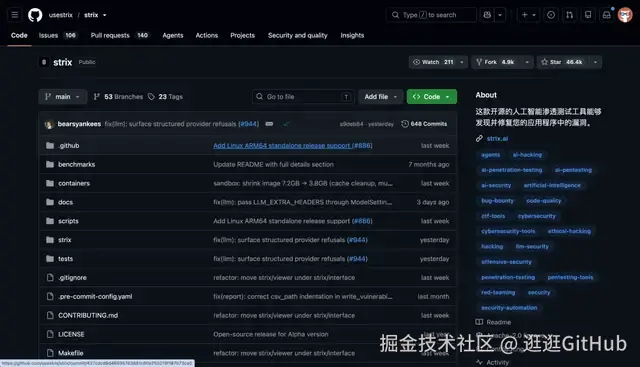Select the ai-hacking topic tag

[527, 155]
